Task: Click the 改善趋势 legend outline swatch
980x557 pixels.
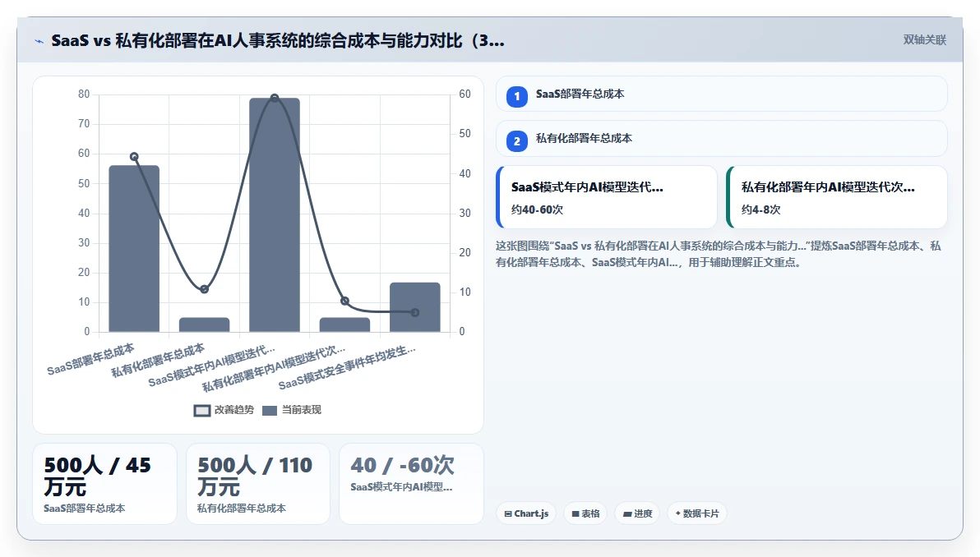Action: pyautogui.click(x=202, y=410)
